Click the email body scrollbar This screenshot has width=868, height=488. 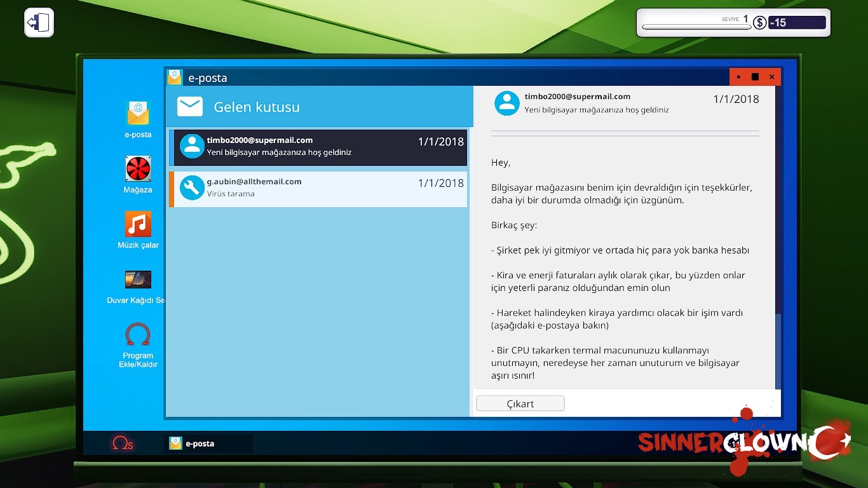(778, 349)
